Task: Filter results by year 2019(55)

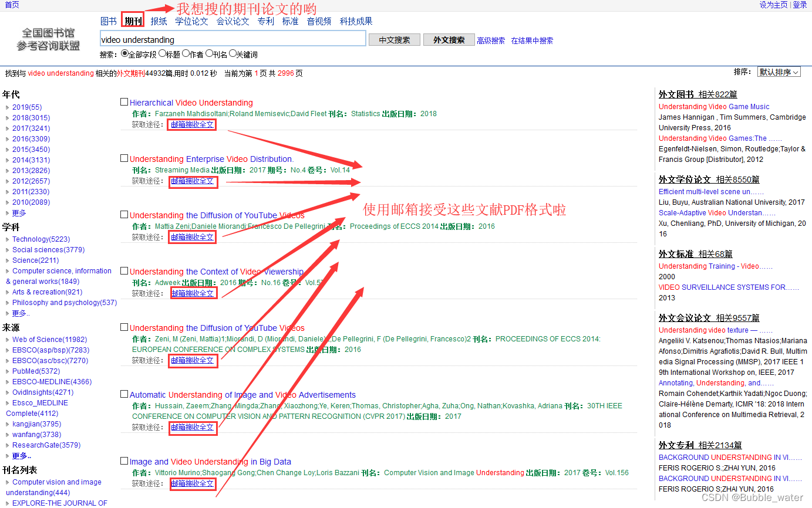Action: pos(27,107)
